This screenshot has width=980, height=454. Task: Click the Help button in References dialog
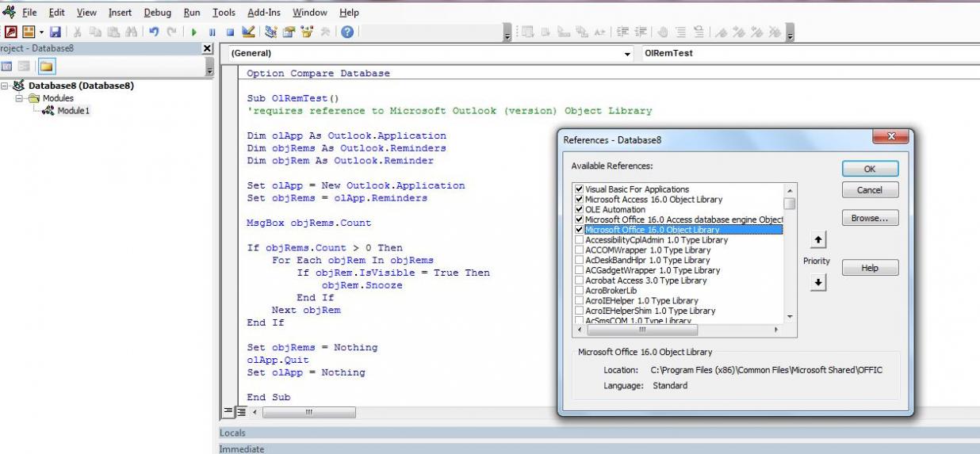[870, 268]
